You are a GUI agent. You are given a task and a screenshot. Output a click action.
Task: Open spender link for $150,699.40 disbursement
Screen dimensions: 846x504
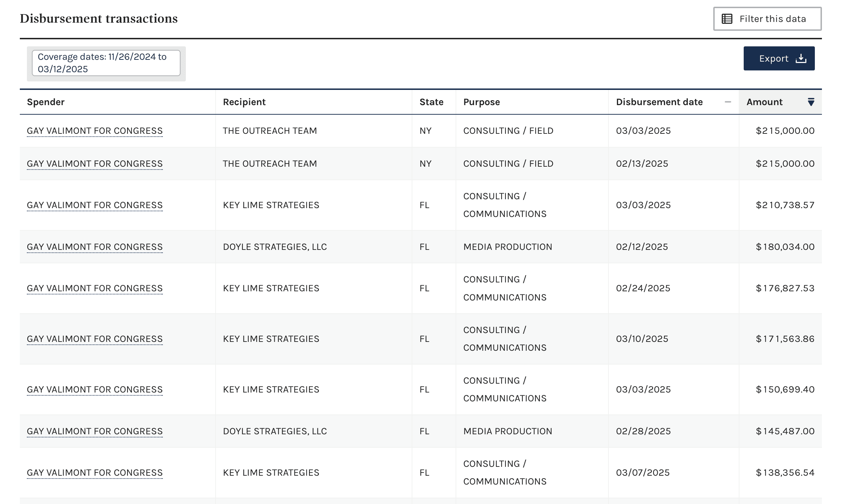click(95, 390)
